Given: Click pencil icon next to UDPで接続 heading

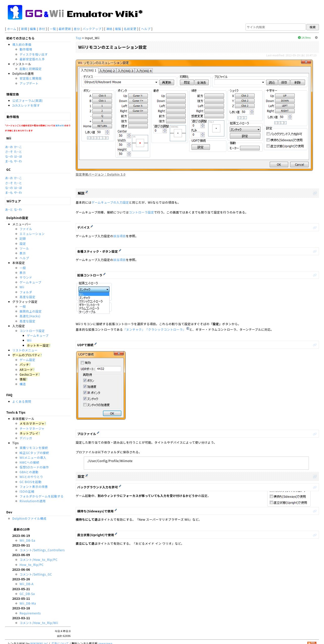Looking at the screenshot, I should [95, 344].
